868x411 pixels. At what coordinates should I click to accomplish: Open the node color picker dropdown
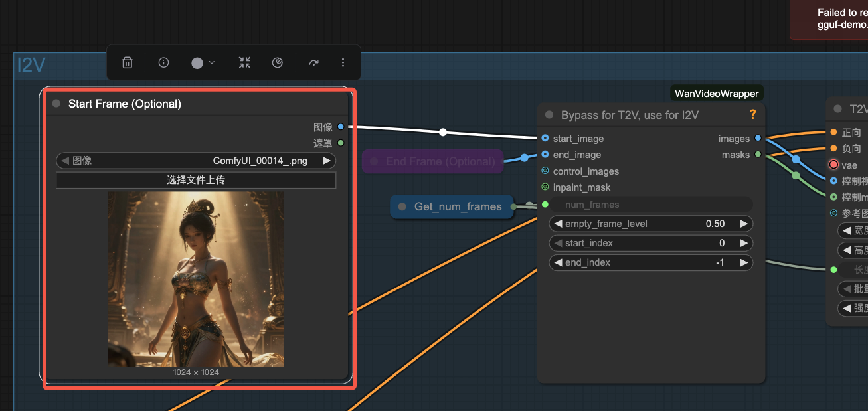pos(203,62)
